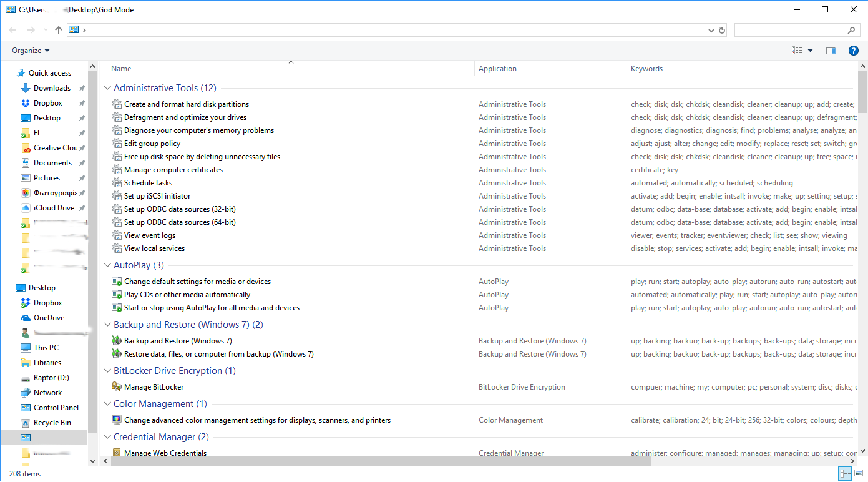Open Manage computer certificates
The height and width of the screenshot is (482, 868).
[x=173, y=170]
